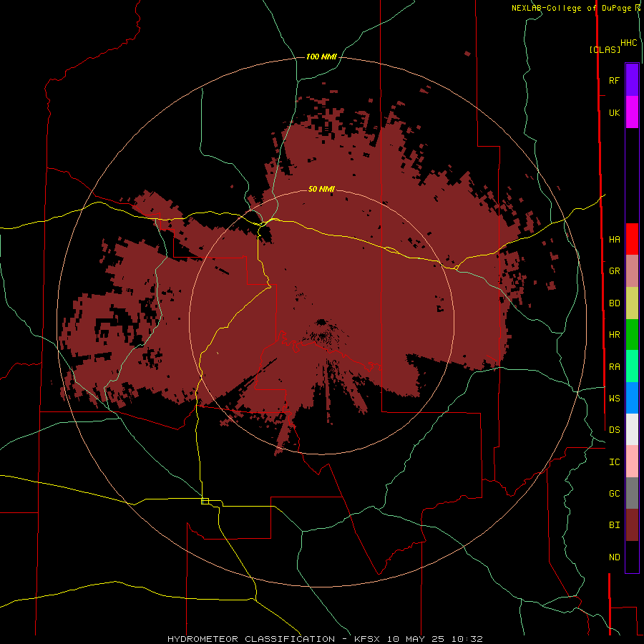Click the "IC" legend label
The height and width of the screenshot is (644, 644).
click(x=614, y=462)
